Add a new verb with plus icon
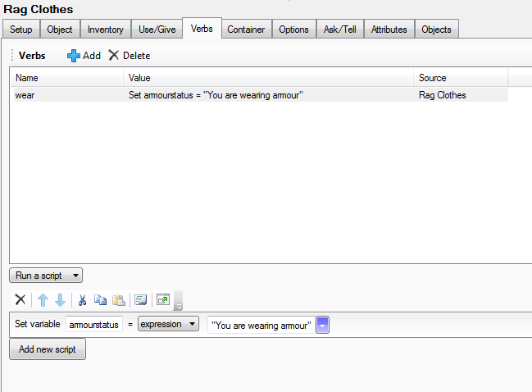 tap(84, 55)
